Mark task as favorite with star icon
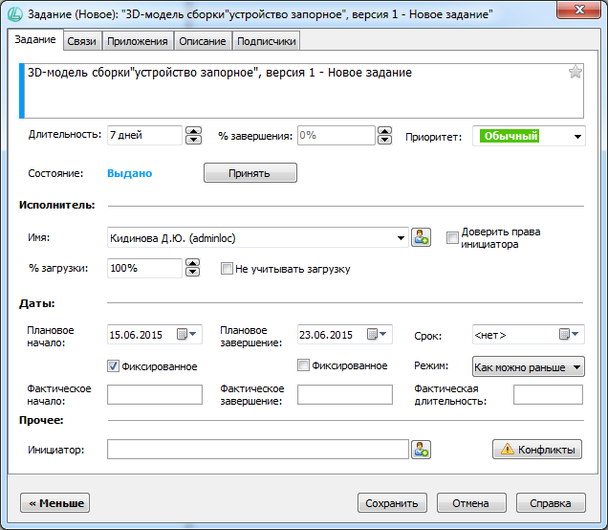 point(575,72)
